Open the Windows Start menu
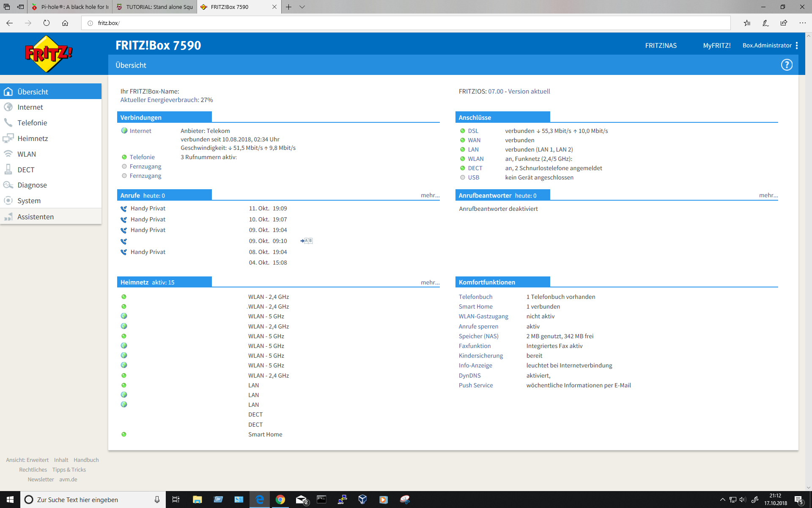Image resolution: width=812 pixels, height=508 pixels. coord(10,500)
